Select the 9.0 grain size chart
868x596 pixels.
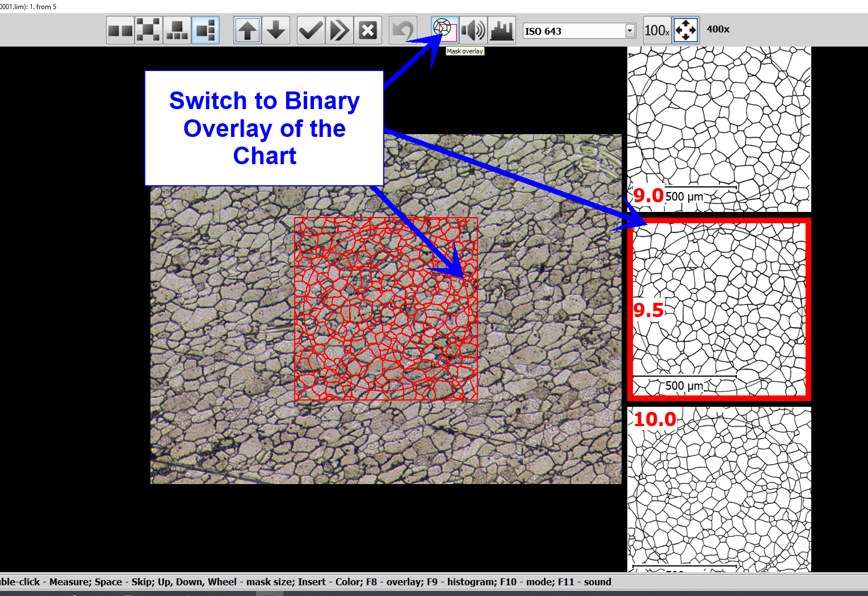pos(719,130)
